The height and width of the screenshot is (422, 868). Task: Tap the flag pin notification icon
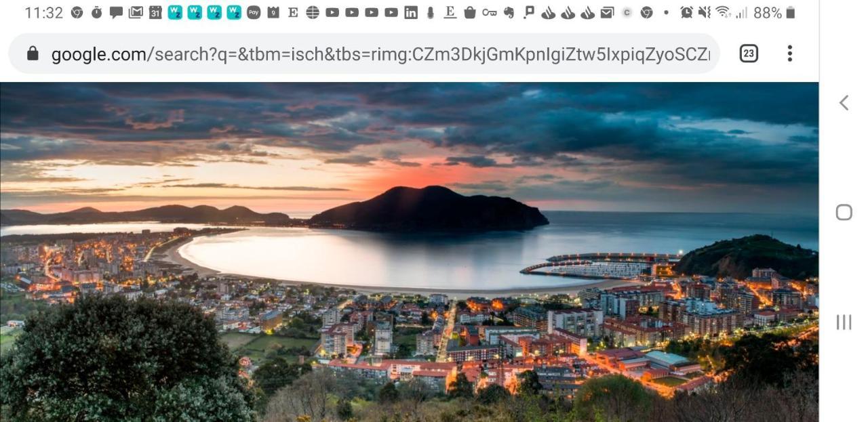point(529,13)
